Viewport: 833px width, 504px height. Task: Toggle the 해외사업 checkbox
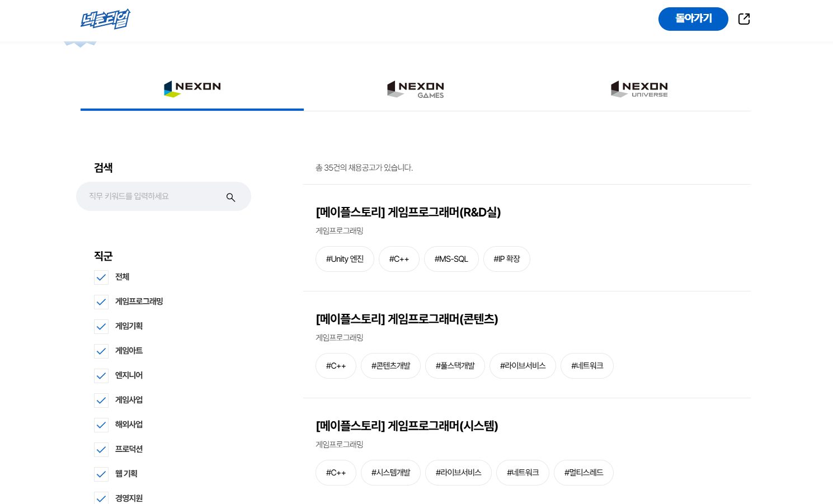click(101, 425)
